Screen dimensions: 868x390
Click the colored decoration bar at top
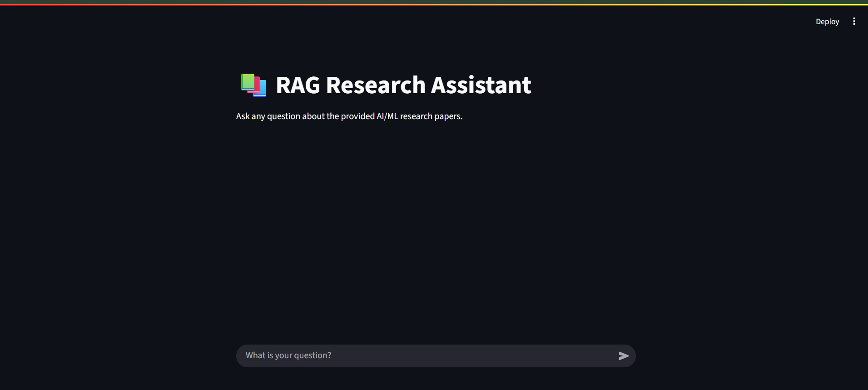click(x=434, y=4)
